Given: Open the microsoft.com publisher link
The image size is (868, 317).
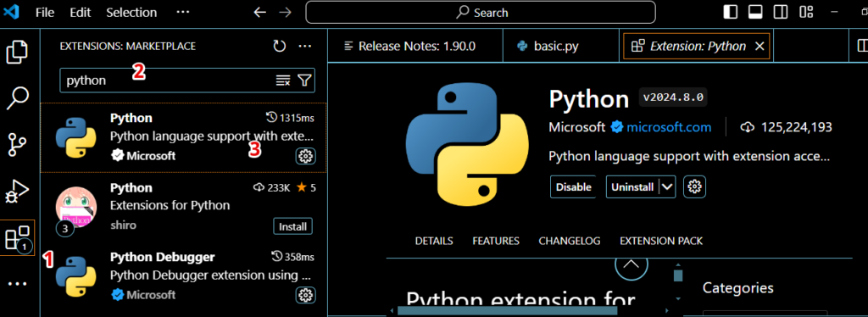Looking at the screenshot, I should [x=669, y=127].
